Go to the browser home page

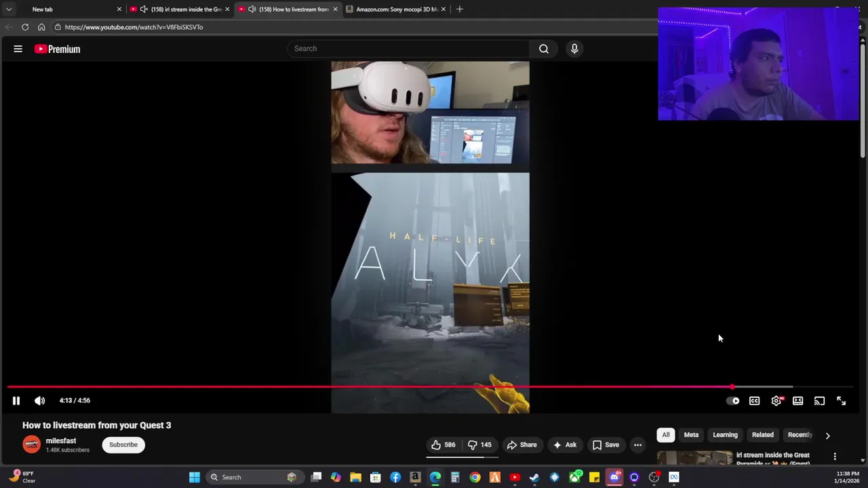[x=41, y=27]
